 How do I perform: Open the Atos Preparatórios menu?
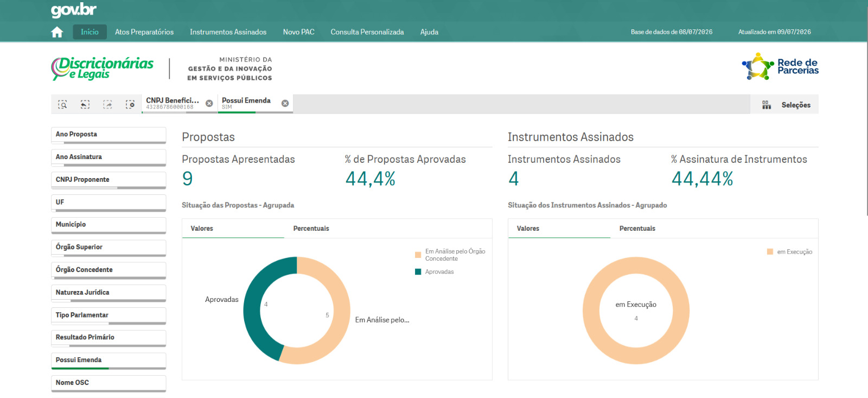[x=144, y=32]
